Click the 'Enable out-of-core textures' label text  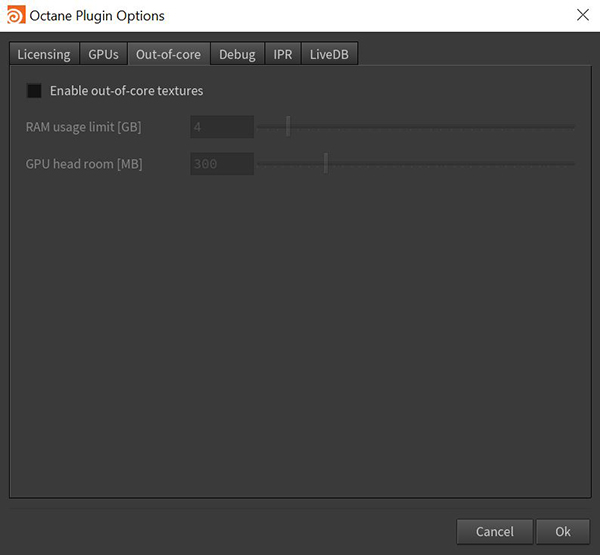point(126,91)
